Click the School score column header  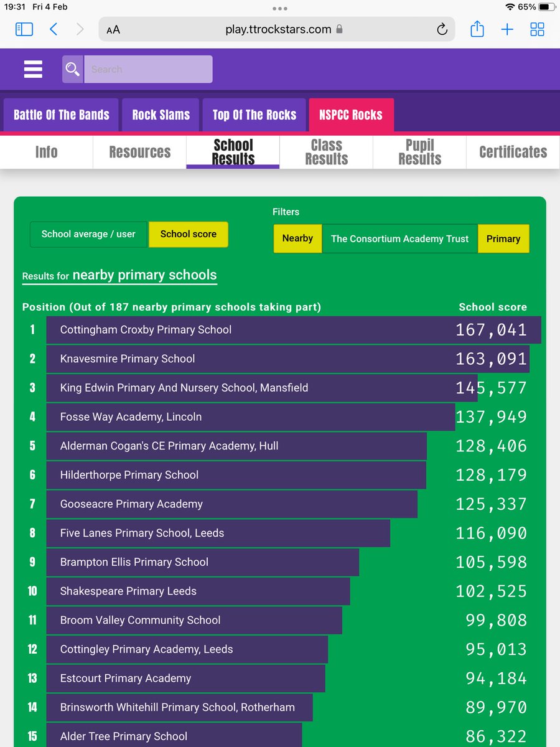click(493, 307)
